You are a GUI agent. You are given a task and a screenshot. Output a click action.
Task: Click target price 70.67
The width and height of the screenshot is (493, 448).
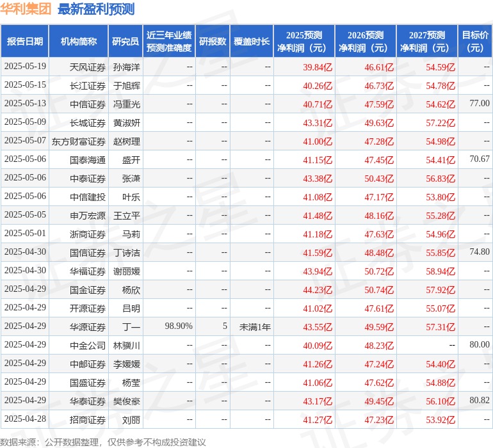[x=480, y=159]
